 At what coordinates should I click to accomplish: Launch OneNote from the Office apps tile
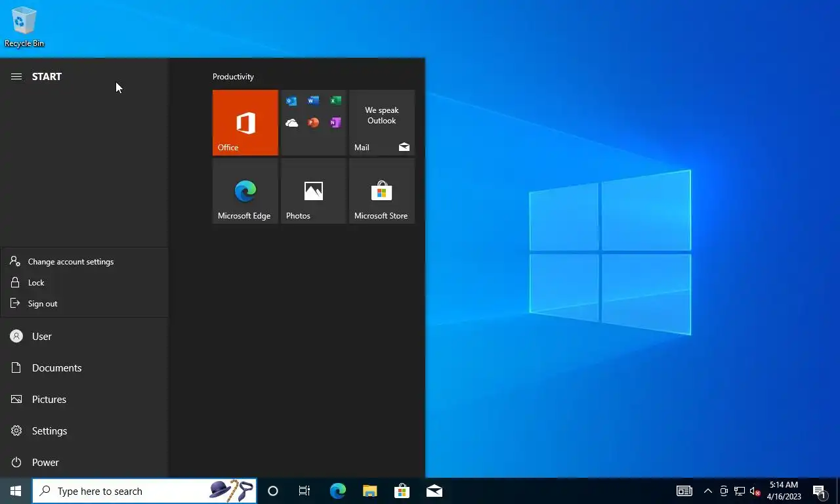tap(335, 123)
